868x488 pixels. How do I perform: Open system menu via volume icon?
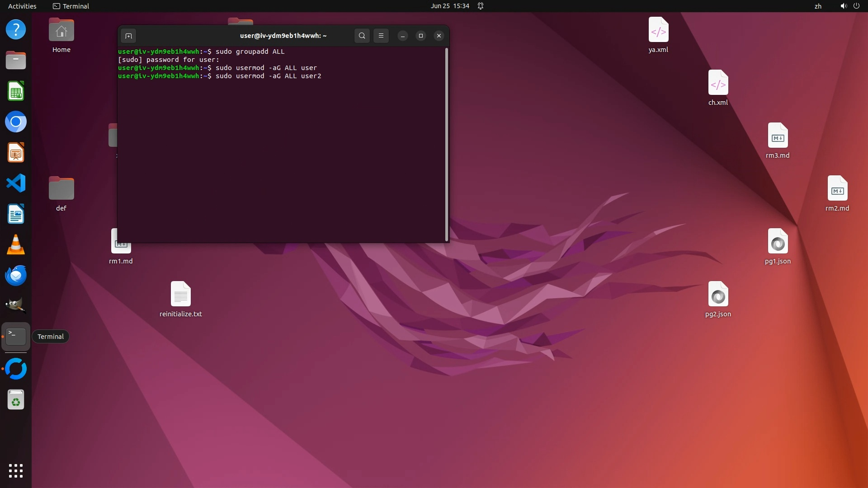[843, 6]
